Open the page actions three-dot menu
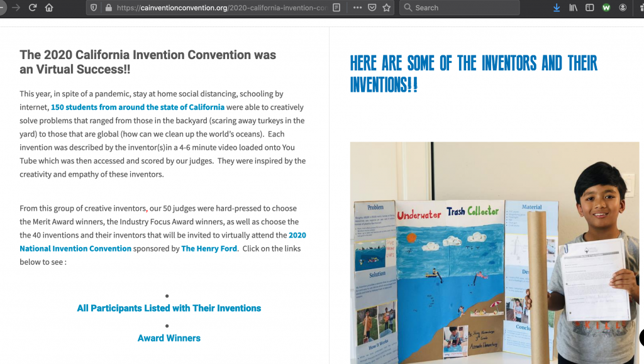Image resolution: width=644 pixels, height=364 pixels. point(357,8)
